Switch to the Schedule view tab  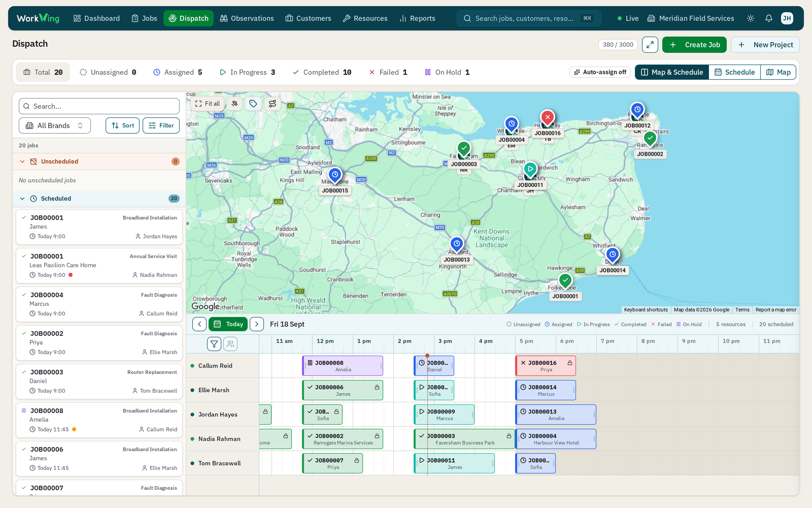coord(734,72)
